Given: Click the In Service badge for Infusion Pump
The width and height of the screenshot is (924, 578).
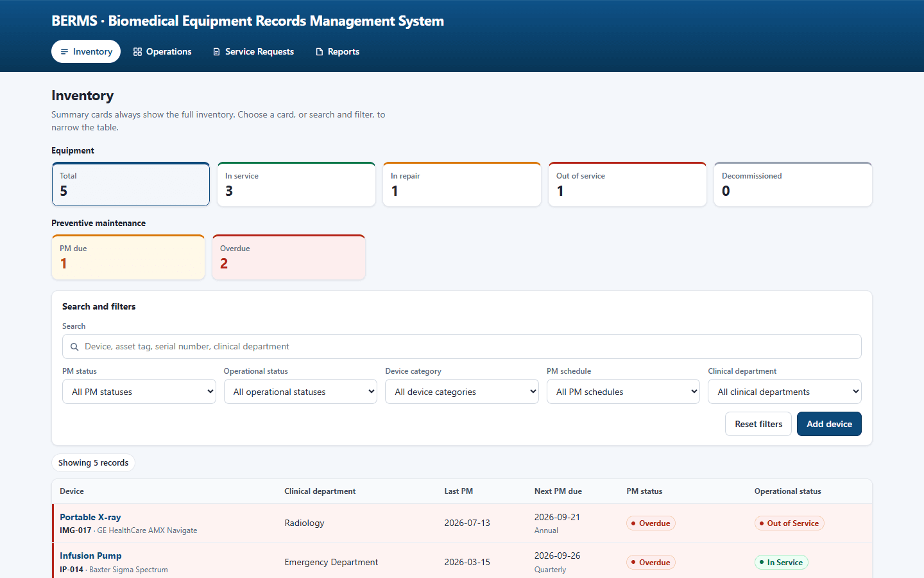Looking at the screenshot, I should pyautogui.click(x=781, y=563).
